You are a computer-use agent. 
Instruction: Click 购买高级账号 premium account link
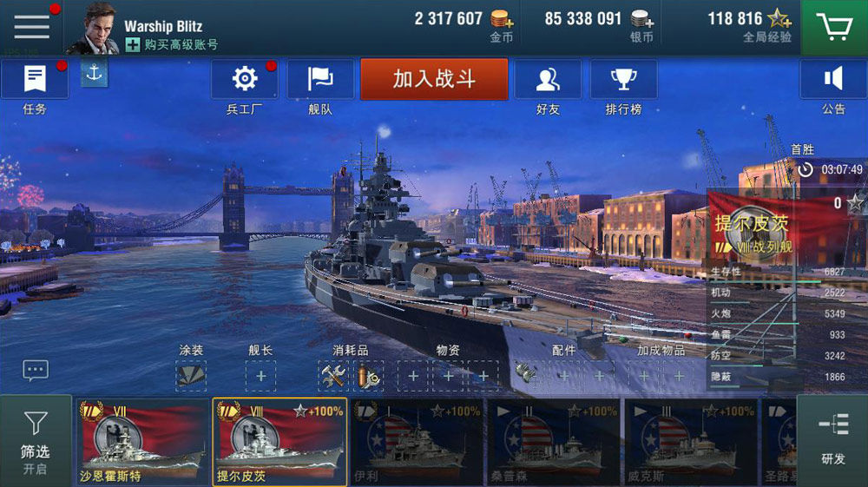(x=172, y=45)
